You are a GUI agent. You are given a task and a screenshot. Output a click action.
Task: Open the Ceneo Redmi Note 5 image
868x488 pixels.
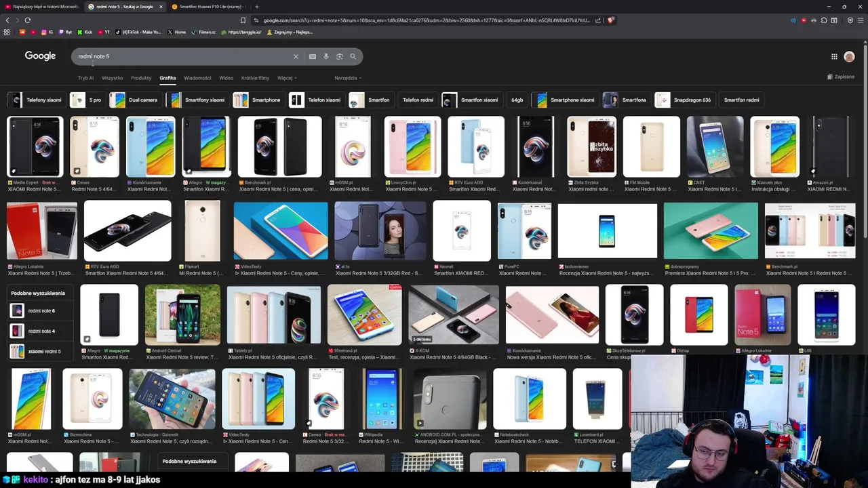(x=95, y=146)
